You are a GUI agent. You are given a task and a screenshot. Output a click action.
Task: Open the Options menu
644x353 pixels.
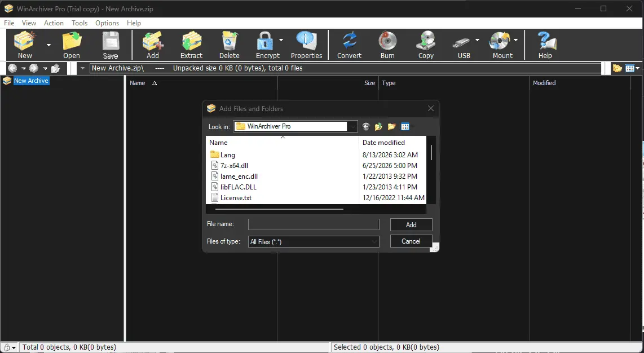click(107, 23)
